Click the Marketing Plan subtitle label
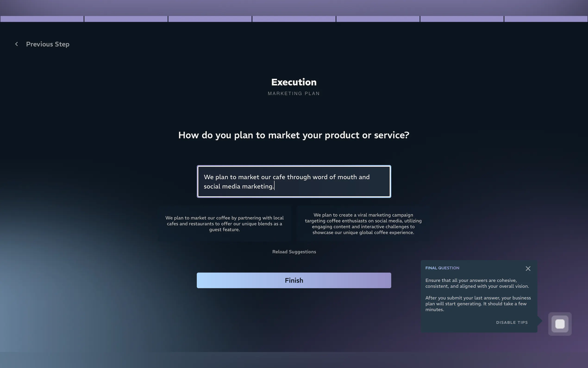 tap(294, 93)
